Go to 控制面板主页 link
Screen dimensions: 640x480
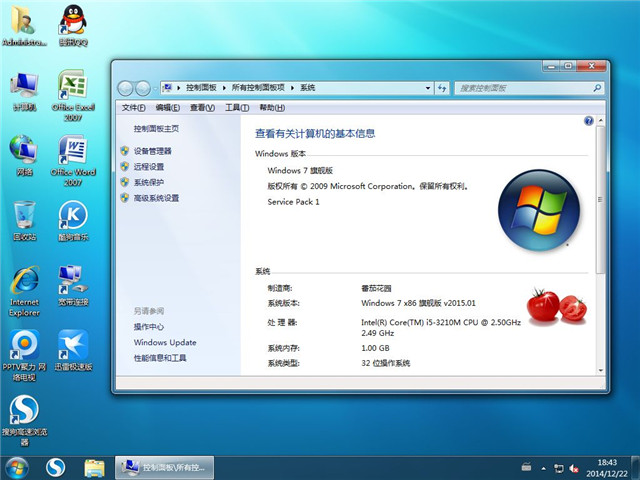click(x=156, y=129)
